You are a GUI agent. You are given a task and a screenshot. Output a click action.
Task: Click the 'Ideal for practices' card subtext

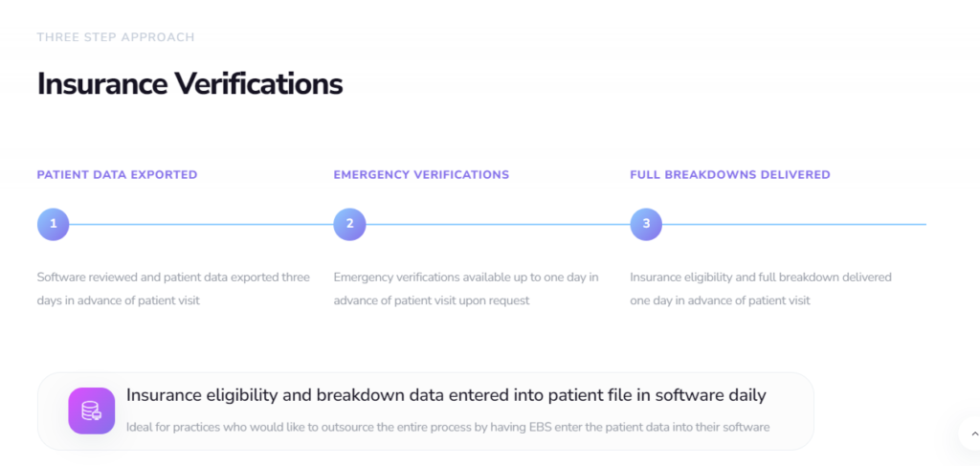[x=448, y=427]
